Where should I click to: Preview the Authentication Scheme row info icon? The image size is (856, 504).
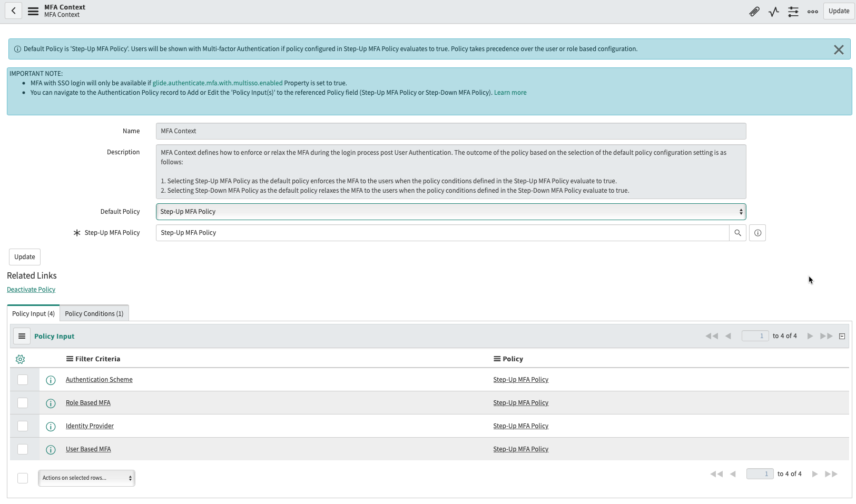51,380
